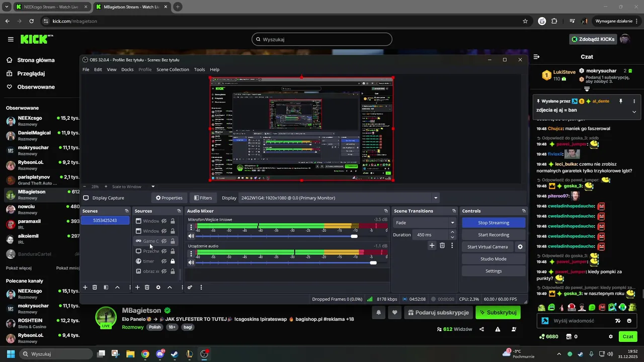Image resolution: width=644 pixels, height=362 pixels.
Task: Open emoji picker in chat input
Action: tap(629, 321)
